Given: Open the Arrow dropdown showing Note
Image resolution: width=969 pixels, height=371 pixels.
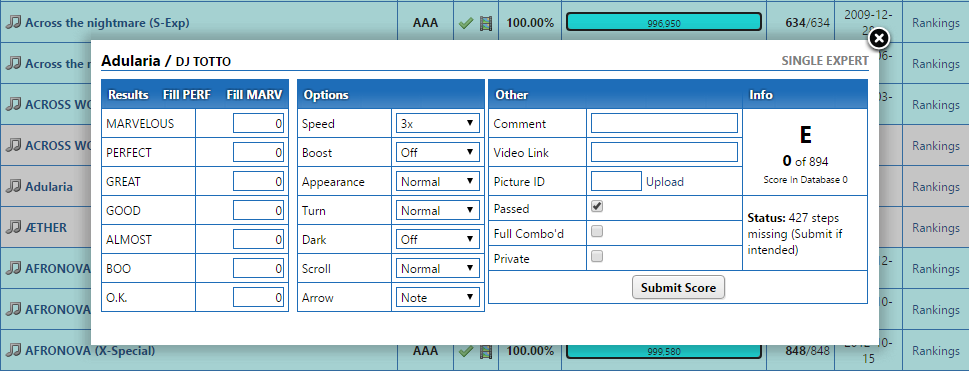Looking at the screenshot, I should coord(438,297).
